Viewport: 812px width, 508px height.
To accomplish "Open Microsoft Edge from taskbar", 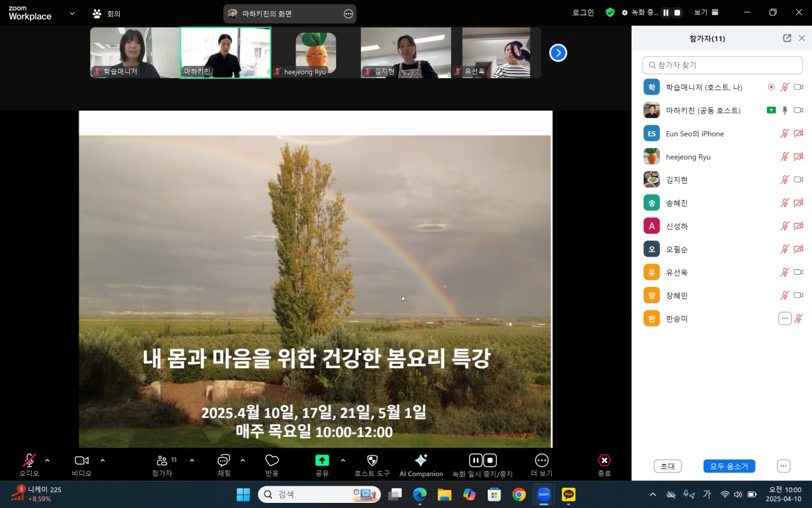I will tap(419, 494).
